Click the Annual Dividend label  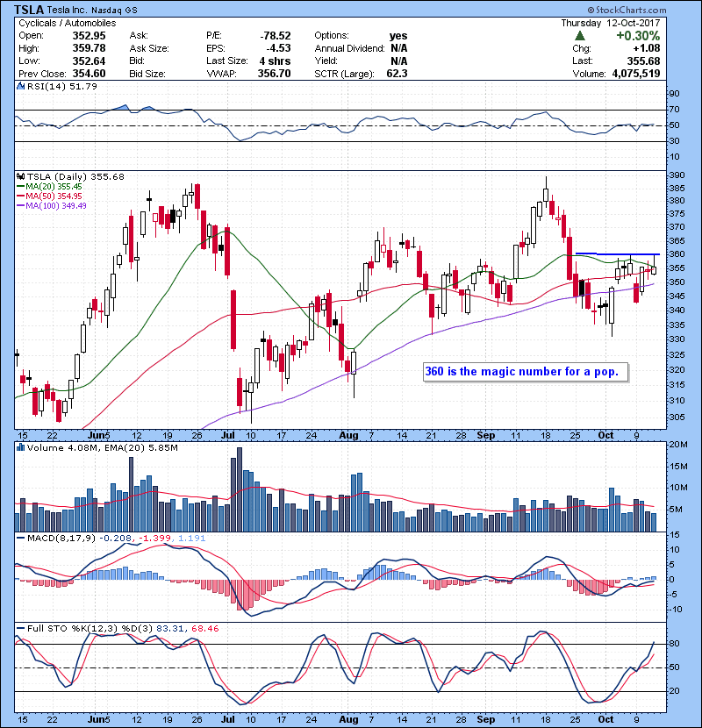pyautogui.click(x=349, y=48)
